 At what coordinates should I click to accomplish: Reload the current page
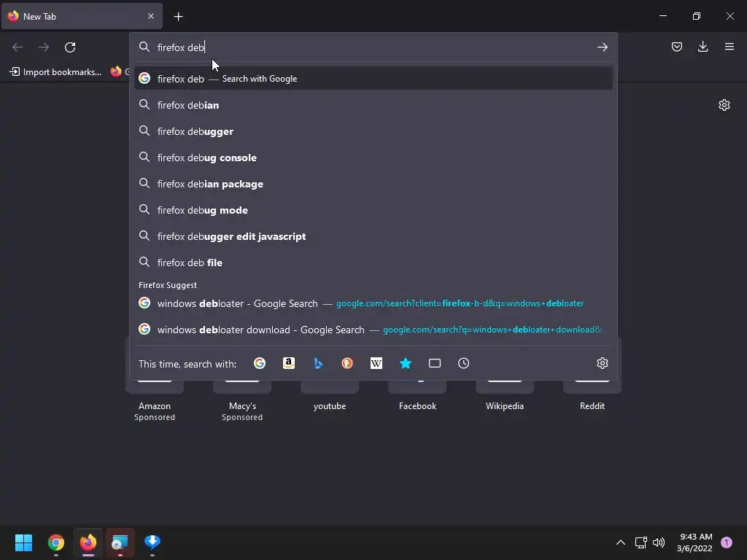coord(70,47)
